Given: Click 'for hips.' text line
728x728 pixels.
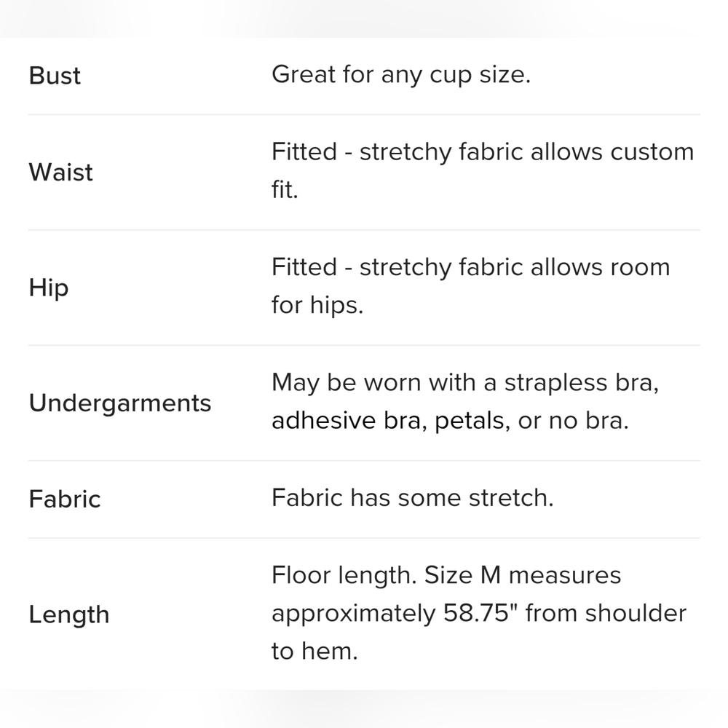Looking at the screenshot, I should tap(317, 305).
